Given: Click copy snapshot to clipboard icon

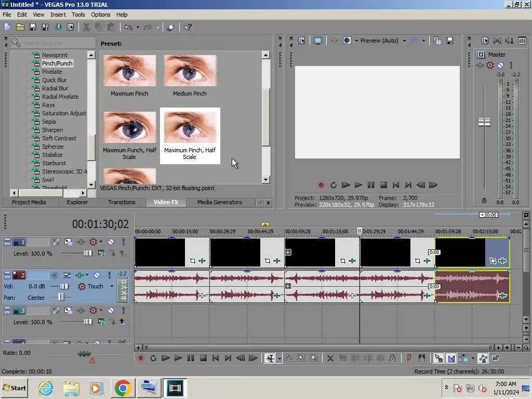Looking at the screenshot, I should [437, 41].
